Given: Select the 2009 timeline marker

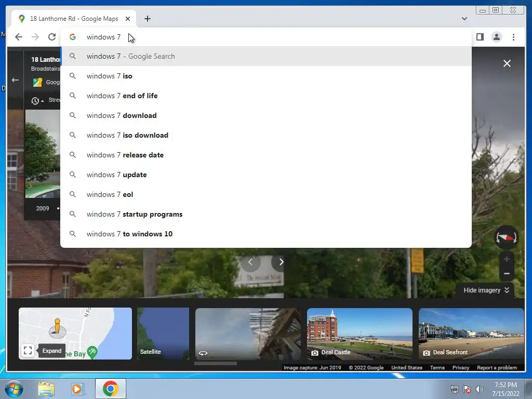Looking at the screenshot, I should [x=43, y=208].
